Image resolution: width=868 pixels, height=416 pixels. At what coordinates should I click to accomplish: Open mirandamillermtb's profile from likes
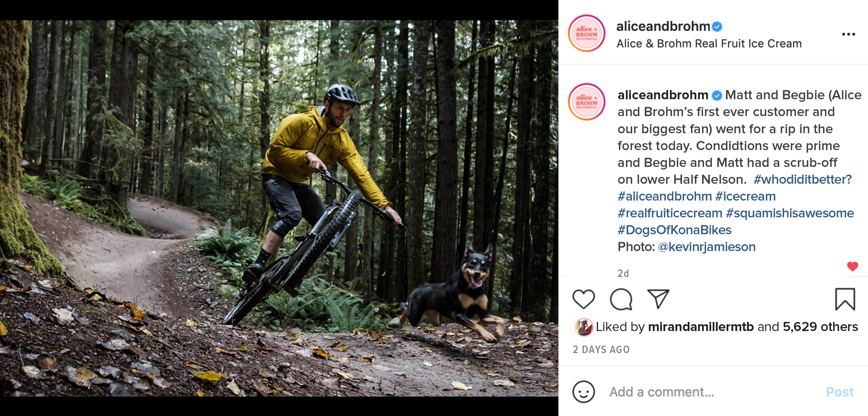(x=700, y=327)
